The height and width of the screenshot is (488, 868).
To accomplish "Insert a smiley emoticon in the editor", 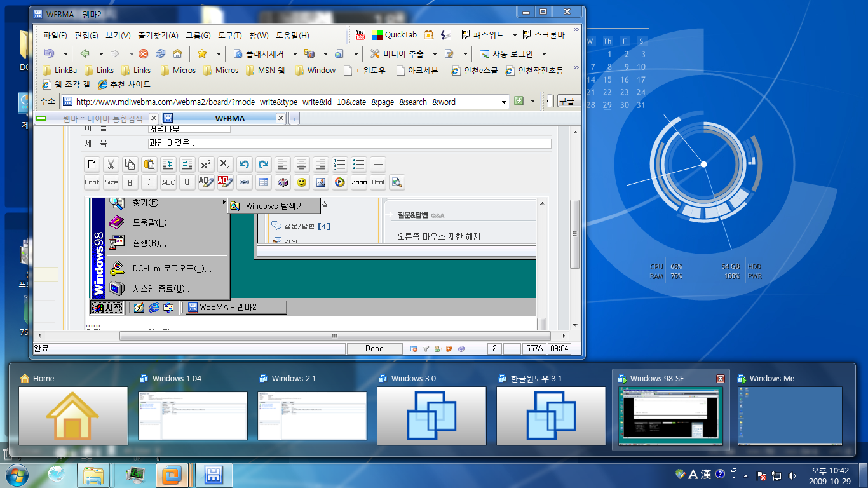I will pyautogui.click(x=302, y=182).
